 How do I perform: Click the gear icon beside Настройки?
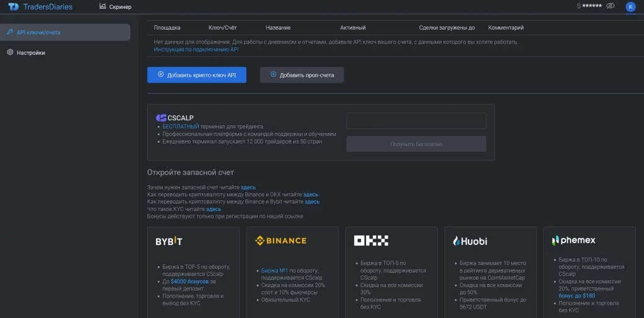pyautogui.click(x=11, y=53)
